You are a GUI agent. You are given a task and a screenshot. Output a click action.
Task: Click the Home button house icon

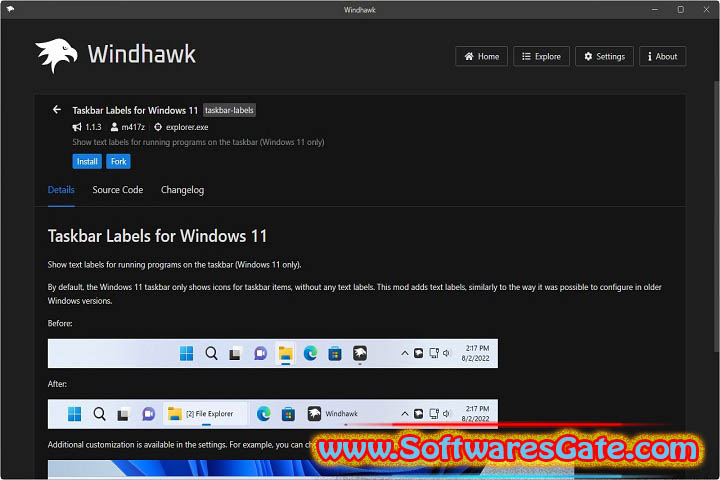469,56
